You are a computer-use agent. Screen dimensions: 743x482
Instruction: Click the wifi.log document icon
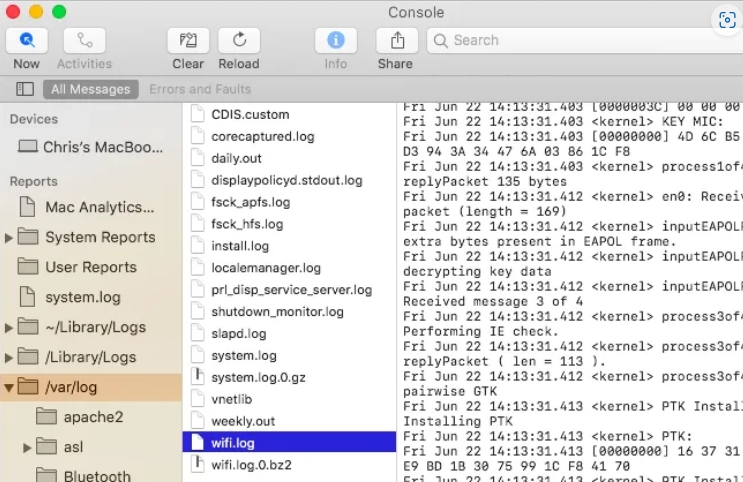197,442
